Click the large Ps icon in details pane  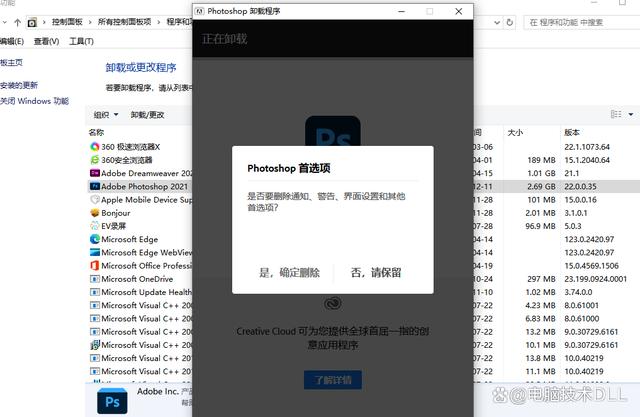[112, 401]
